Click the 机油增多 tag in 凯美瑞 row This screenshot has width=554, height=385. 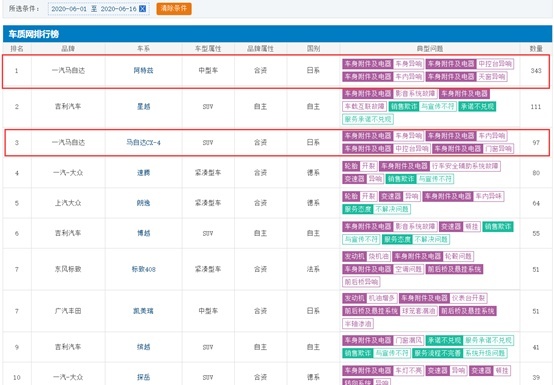click(x=382, y=298)
